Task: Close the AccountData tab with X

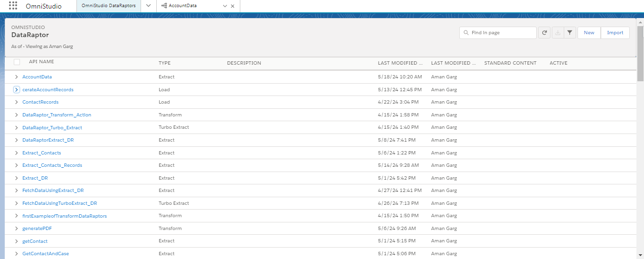Action: [233, 6]
